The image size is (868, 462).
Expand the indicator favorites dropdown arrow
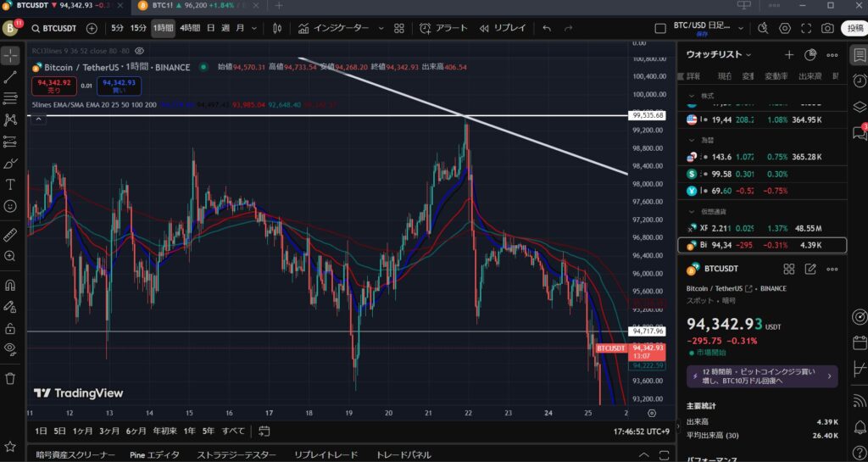[x=381, y=28]
